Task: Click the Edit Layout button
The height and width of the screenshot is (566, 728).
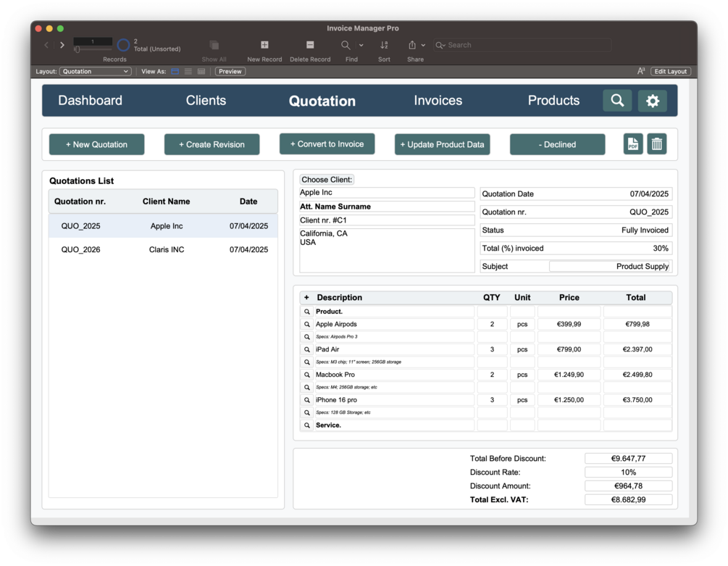Action: 671,72
